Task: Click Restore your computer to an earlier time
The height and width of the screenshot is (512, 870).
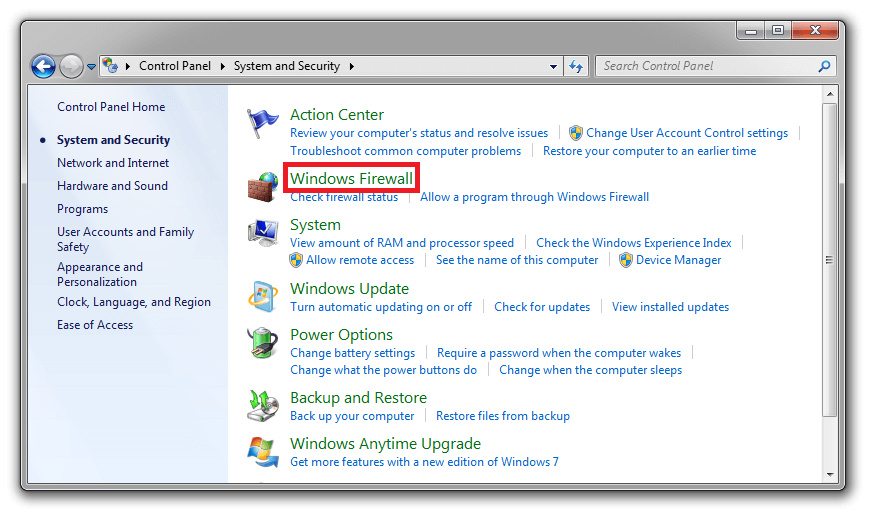Action: point(649,151)
